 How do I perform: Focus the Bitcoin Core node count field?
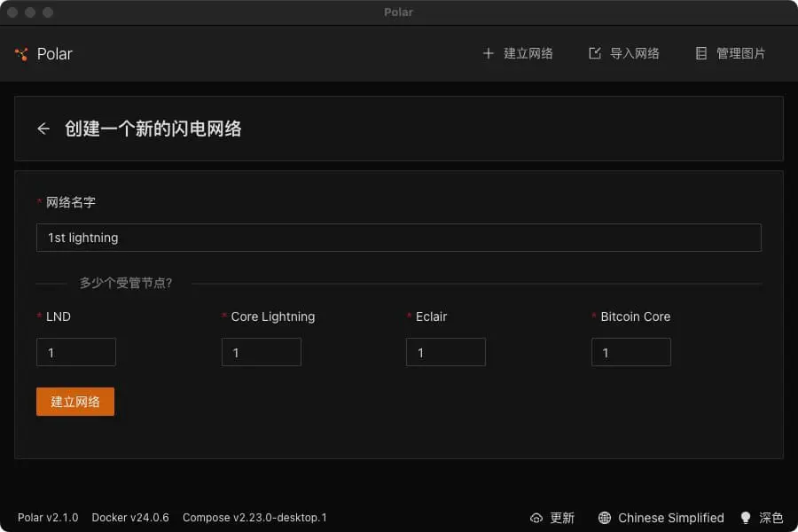(x=630, y=352)
